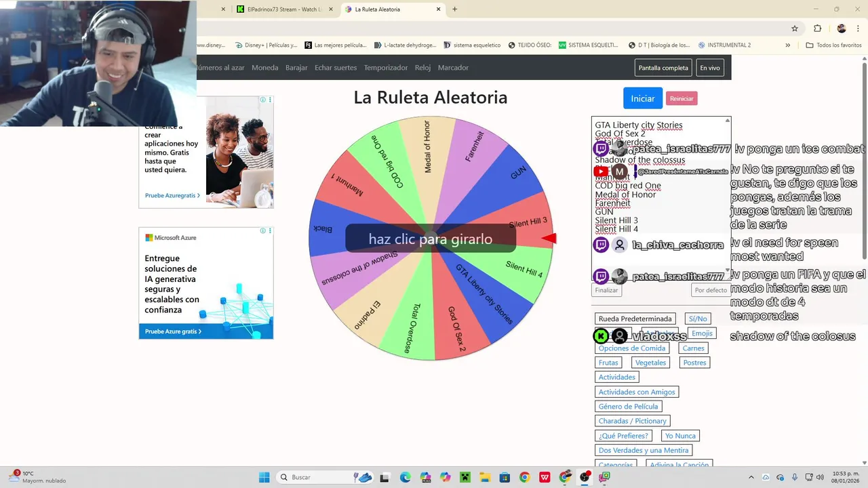Click 'GTA Liberty city Stories' in entries list

[x=639, y=125]
